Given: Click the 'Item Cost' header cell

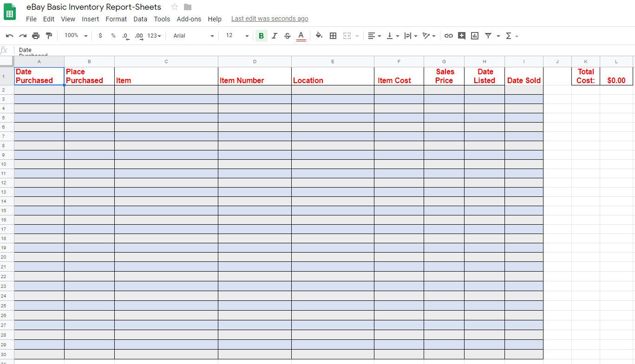Looking at the screenshot, I should pyautogui.click(x=399, y=76).
